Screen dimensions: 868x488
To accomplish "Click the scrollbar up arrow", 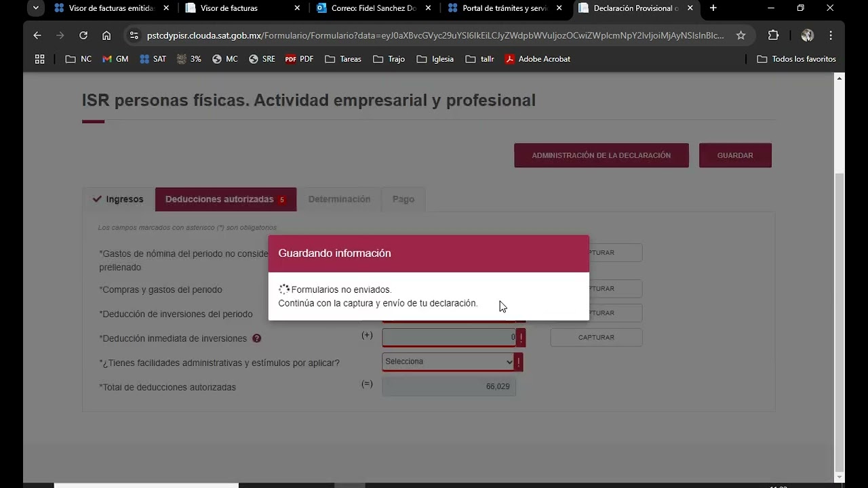I will [840, 79].
